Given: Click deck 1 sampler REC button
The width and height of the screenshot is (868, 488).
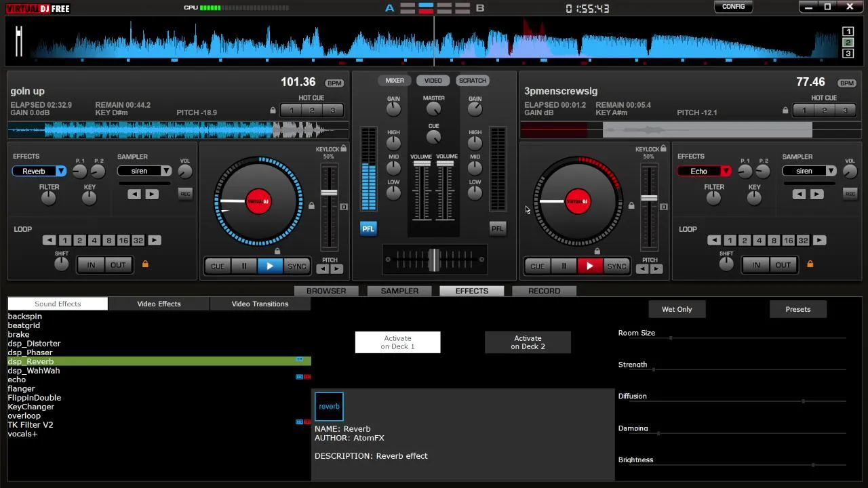Looking at the screenshot, I should point(185,194).
